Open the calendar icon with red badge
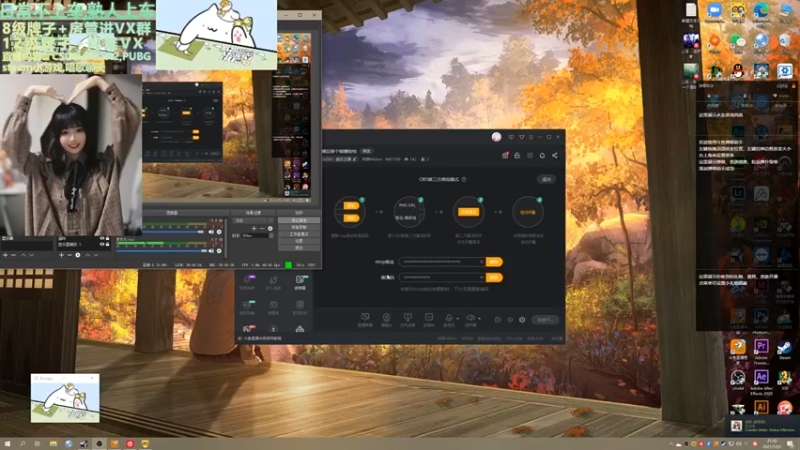 pyautogui.click(x=505, y=156)
